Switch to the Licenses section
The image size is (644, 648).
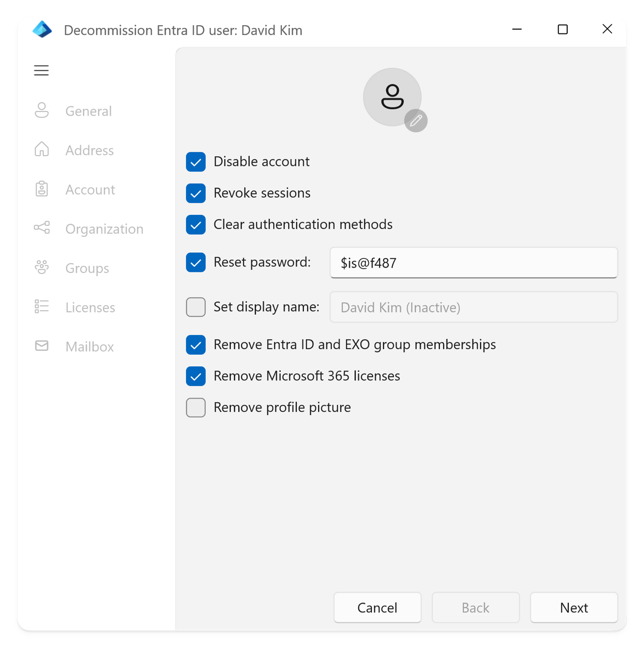tap(90, 308)
